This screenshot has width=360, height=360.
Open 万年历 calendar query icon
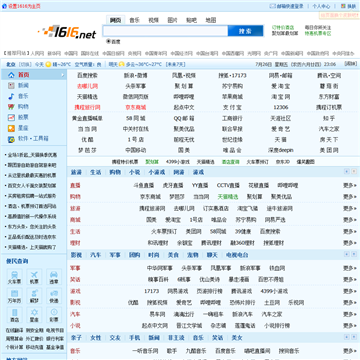point(14,296)
